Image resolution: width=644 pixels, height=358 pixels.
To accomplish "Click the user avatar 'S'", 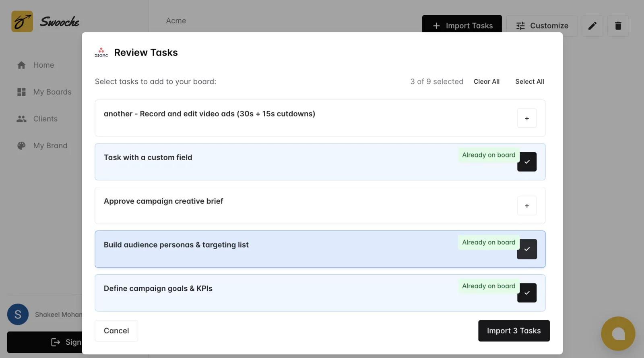I will pyautogui.click(x=18, y=315).
